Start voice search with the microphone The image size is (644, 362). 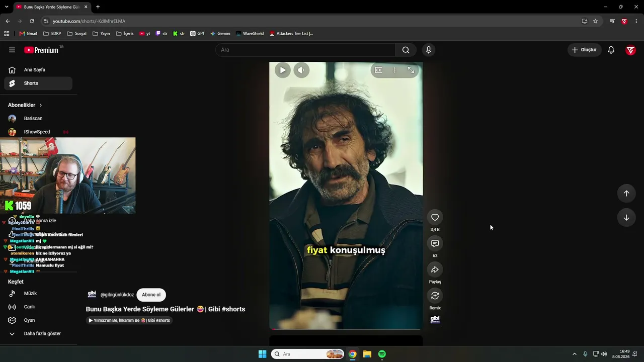pos(429,50)
